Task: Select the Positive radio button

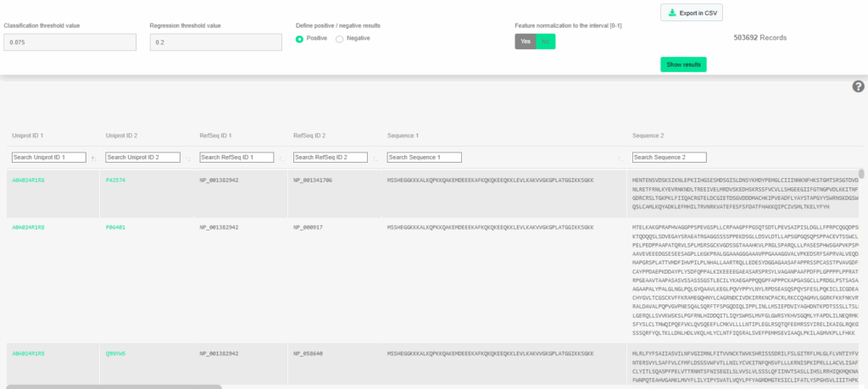Action: pos(300,38)
